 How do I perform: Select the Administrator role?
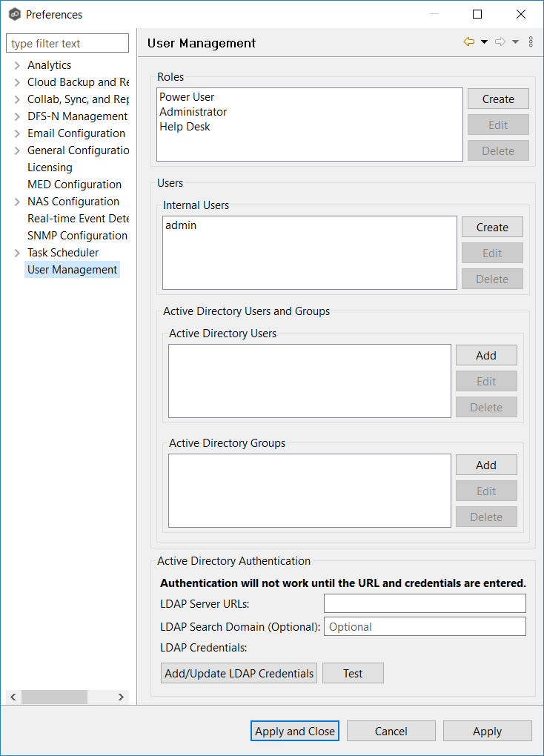pyautogui.click(x=193, y=112)
